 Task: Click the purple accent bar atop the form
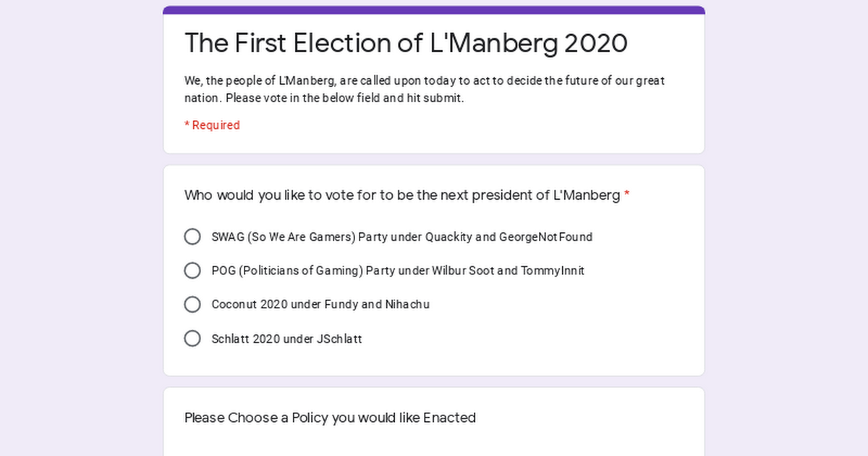[434, 10]
